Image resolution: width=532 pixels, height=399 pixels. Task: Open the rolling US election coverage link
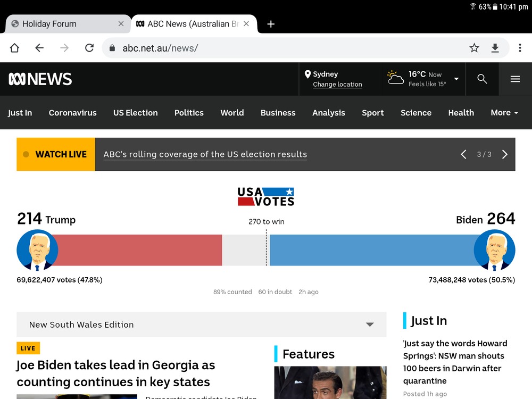point(205,154)
